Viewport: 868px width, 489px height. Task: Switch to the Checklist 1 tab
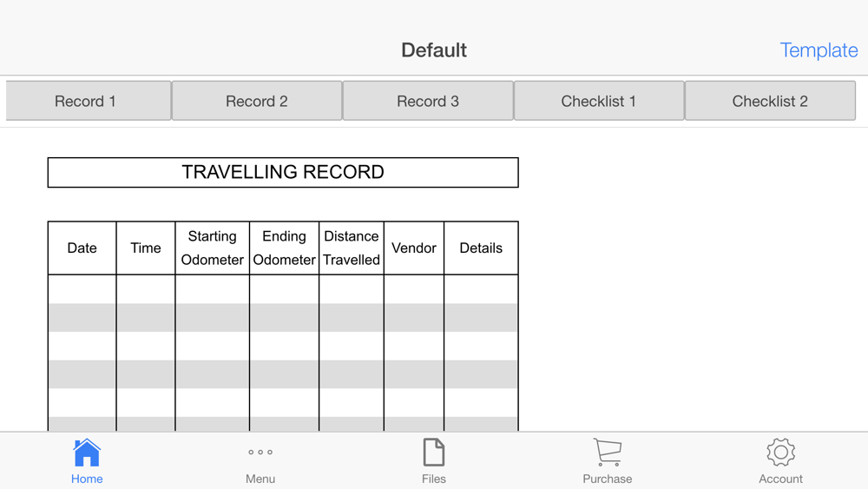pyautogui.click(x=599, y=101)
